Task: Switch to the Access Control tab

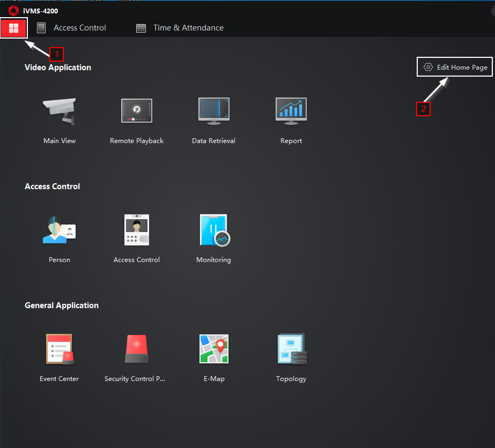Action: coord(72,28)
